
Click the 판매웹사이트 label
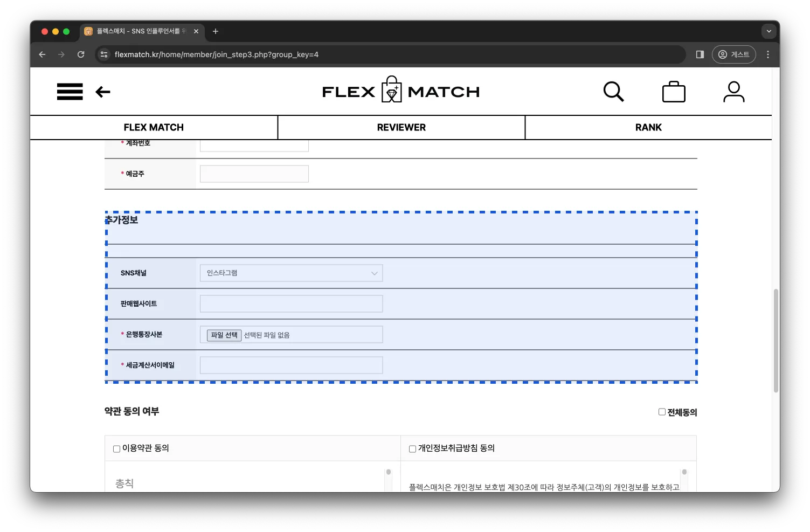[x=139, y=304]
